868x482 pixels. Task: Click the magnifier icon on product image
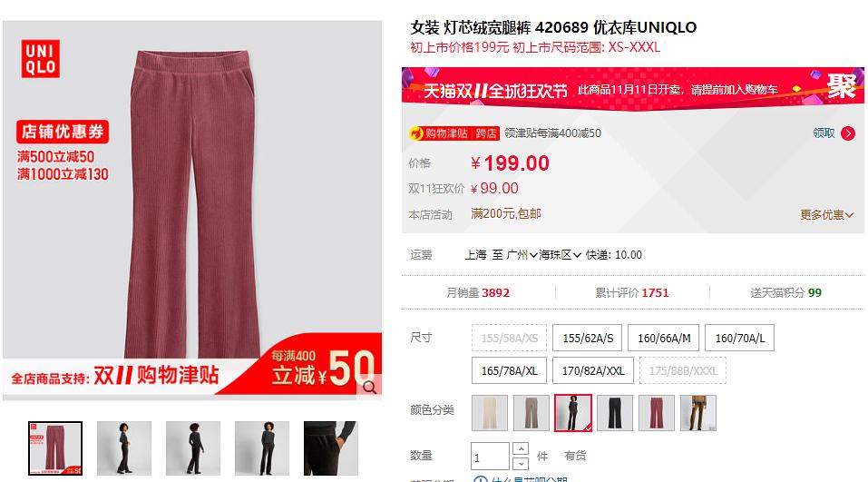coord(370,387)
